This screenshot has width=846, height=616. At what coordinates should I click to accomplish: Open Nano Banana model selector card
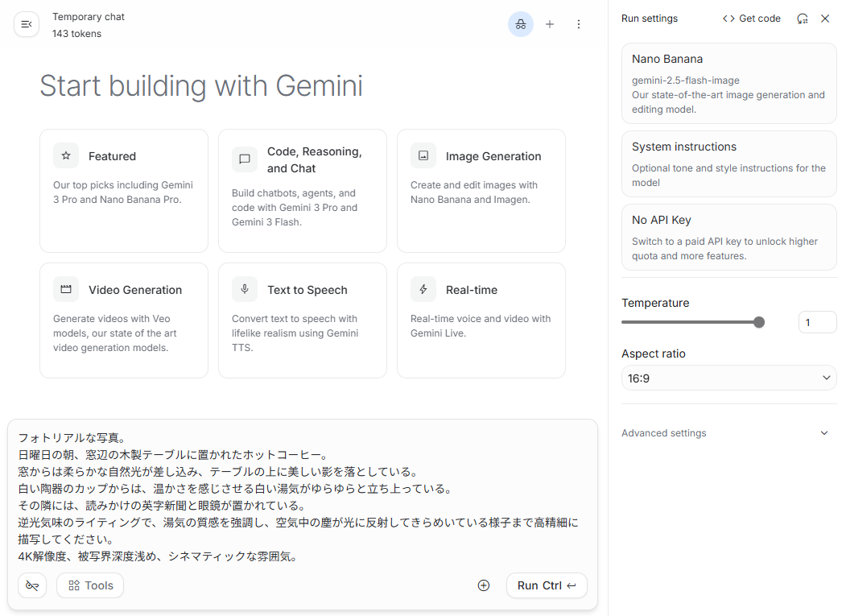(x=729, y=83)
